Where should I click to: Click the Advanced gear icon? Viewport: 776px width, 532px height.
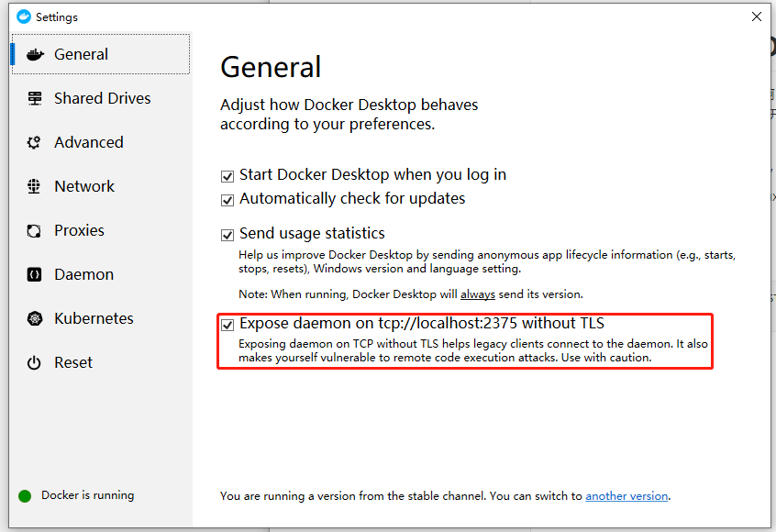click(35, 142)
